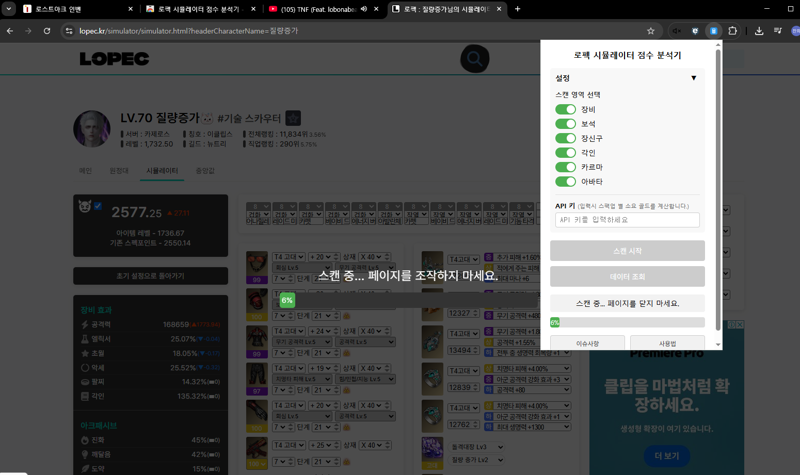Click the ring icon beside 12839

pyautogui.click(x=432, y=379)
